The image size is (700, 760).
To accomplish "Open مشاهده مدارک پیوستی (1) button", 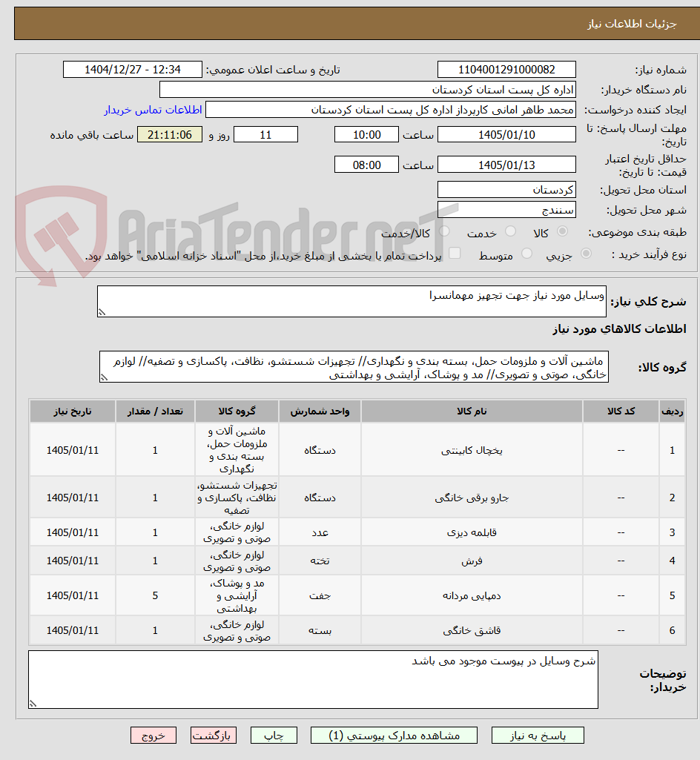I will [394, 736].
